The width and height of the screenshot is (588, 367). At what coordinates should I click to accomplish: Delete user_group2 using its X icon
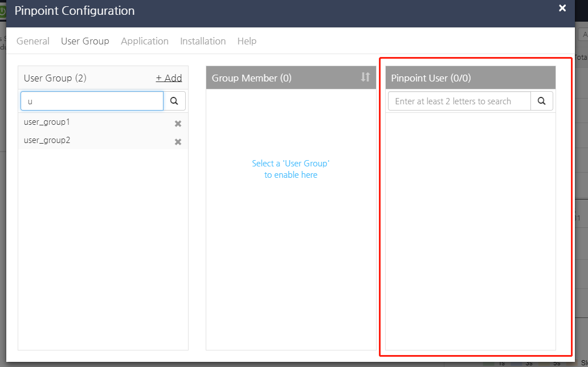(178, 142)
